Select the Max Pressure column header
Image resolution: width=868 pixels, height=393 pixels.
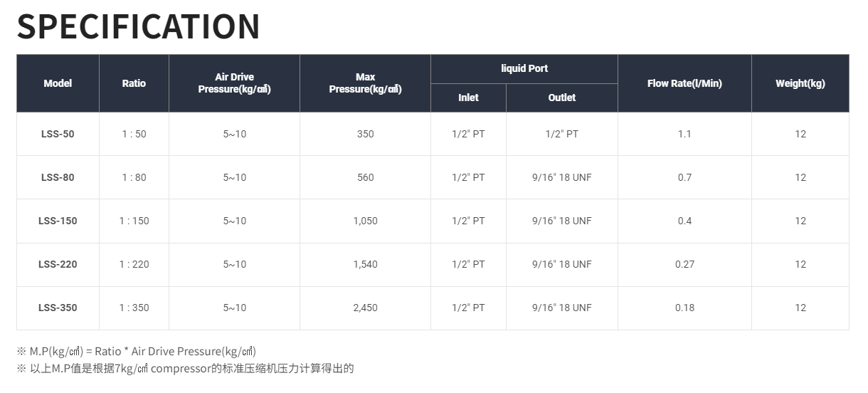(x=365, y=83)
